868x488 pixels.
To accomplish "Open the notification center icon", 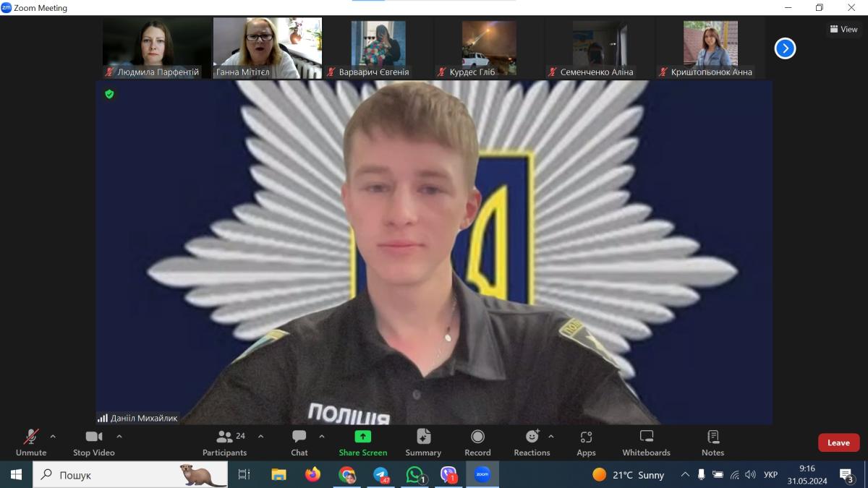I will coord(847,475).
